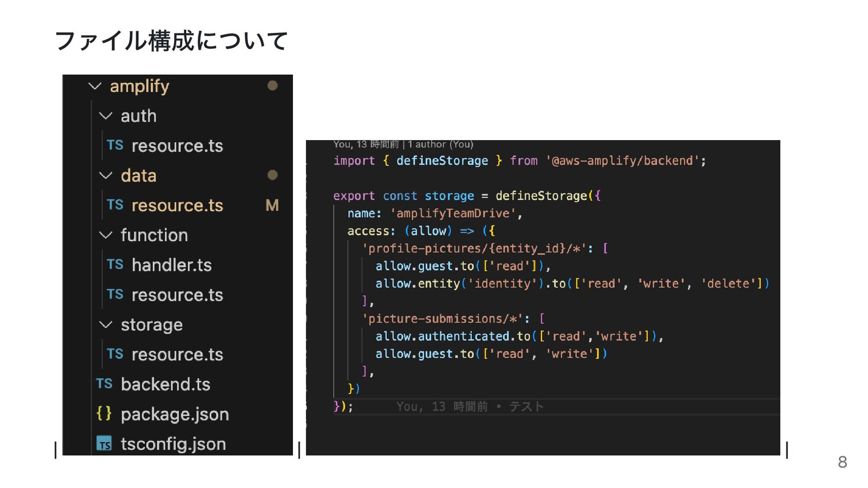Viewport: 868px width, 488px height.
Task: Click tsconfig.json file type icon
Action: click(104, 444)
